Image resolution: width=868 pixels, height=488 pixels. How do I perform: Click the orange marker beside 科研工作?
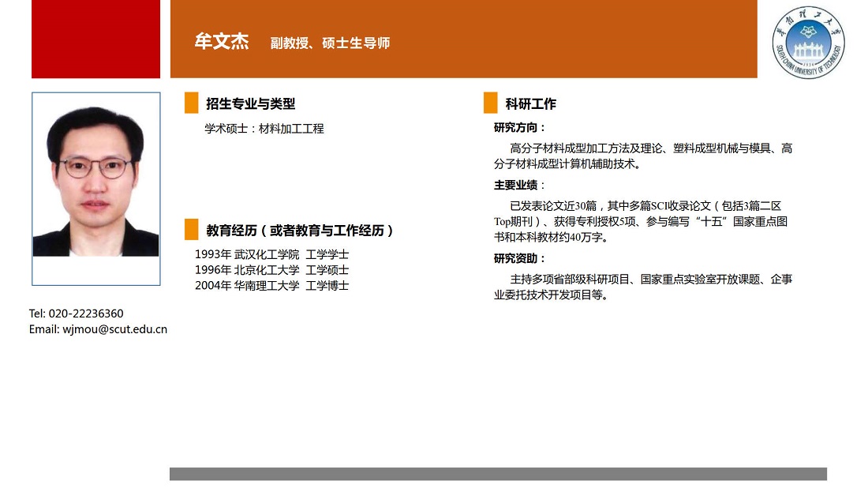491,103
